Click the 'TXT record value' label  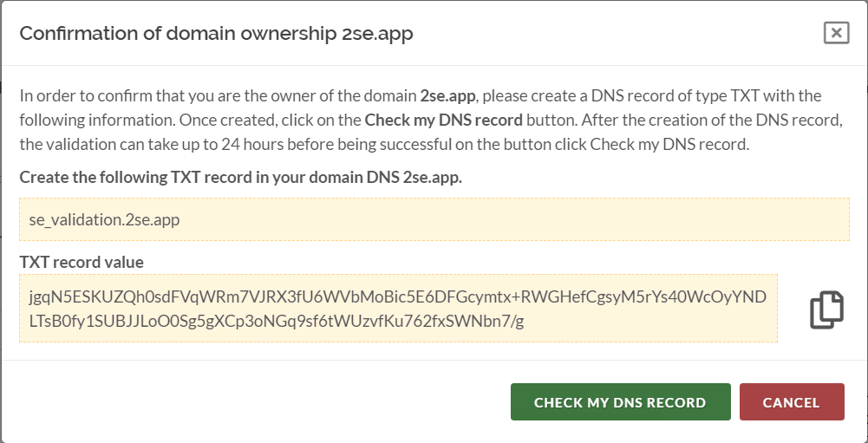point(82,262)
